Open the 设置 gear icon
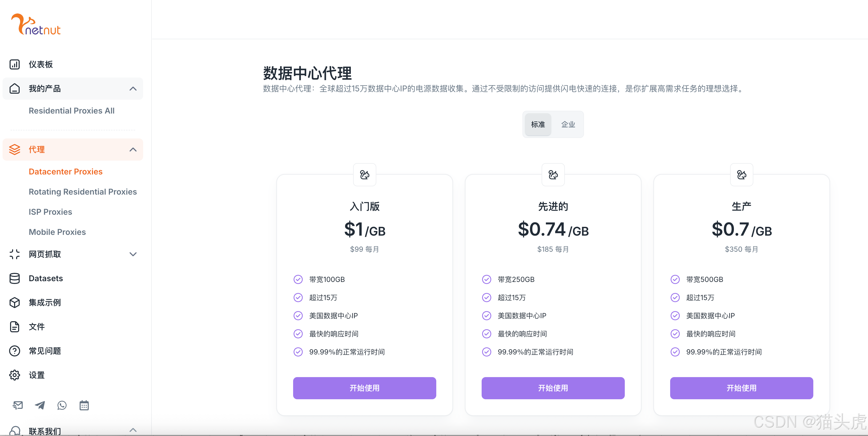Viewport: 868px width, 436px height. pos(14,375)
